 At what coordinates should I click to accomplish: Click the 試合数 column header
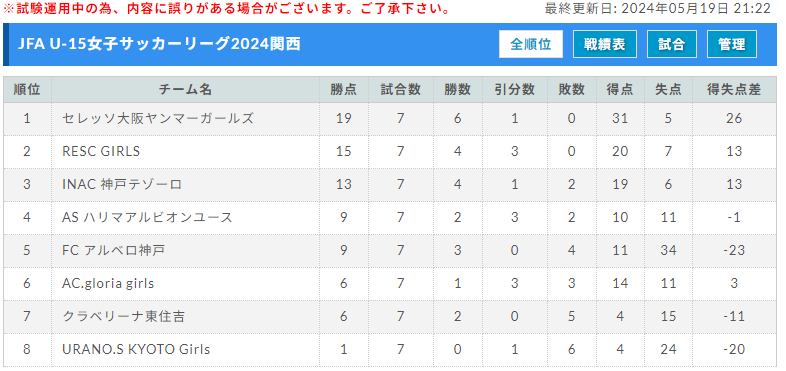tap(400, 90)
